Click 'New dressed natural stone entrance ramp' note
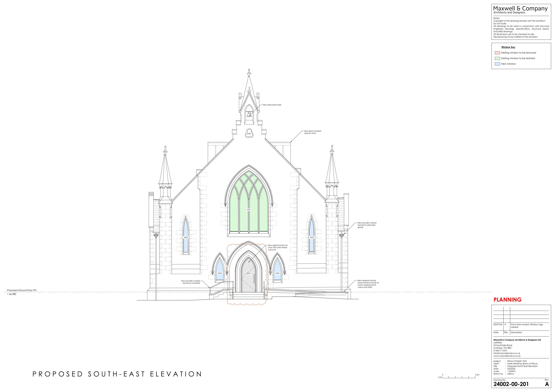 click(368, 284)
